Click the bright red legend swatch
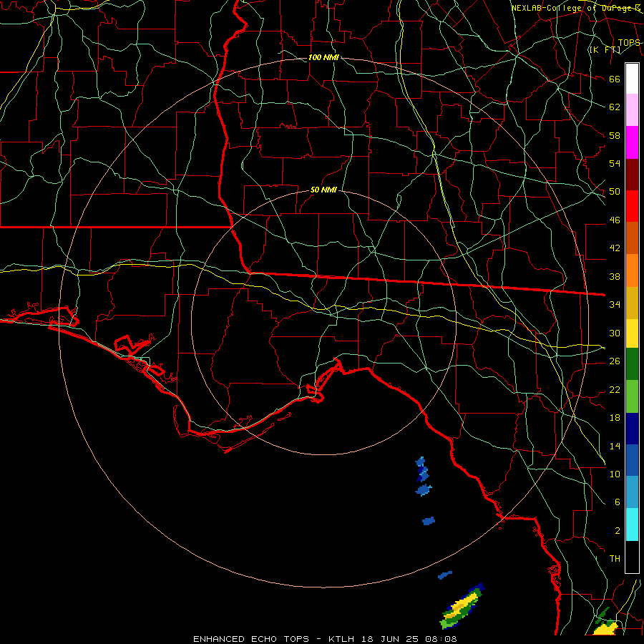644x644 pixels. [x=632, y=207]
